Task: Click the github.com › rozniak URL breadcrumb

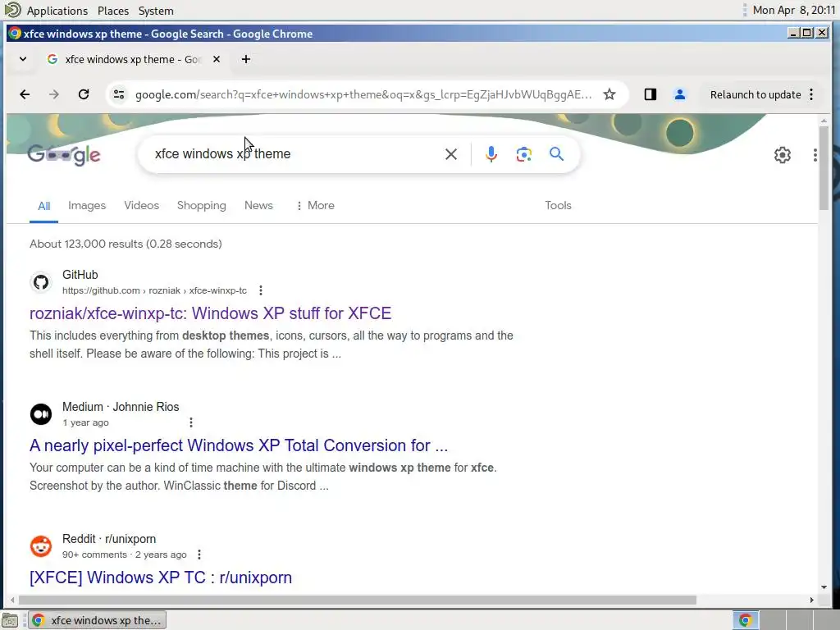Action: (154, 290)
